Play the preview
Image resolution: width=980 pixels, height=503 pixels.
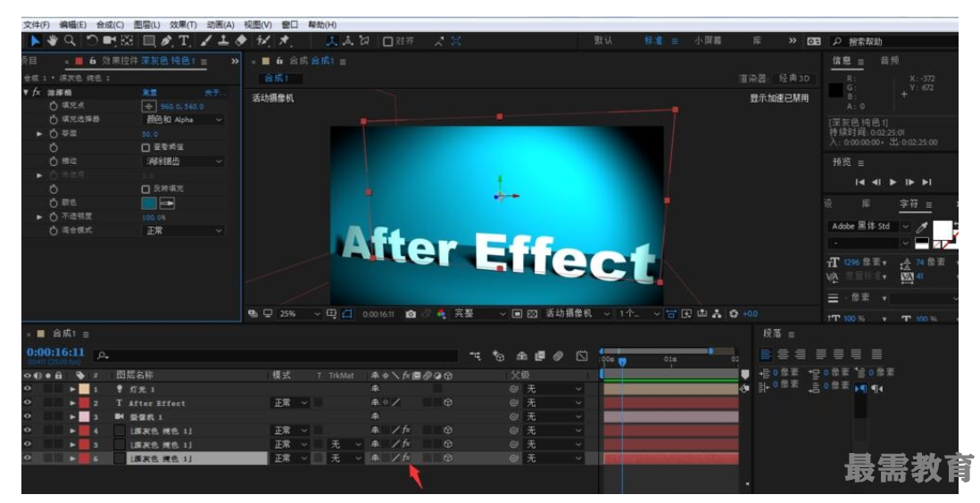893,183
